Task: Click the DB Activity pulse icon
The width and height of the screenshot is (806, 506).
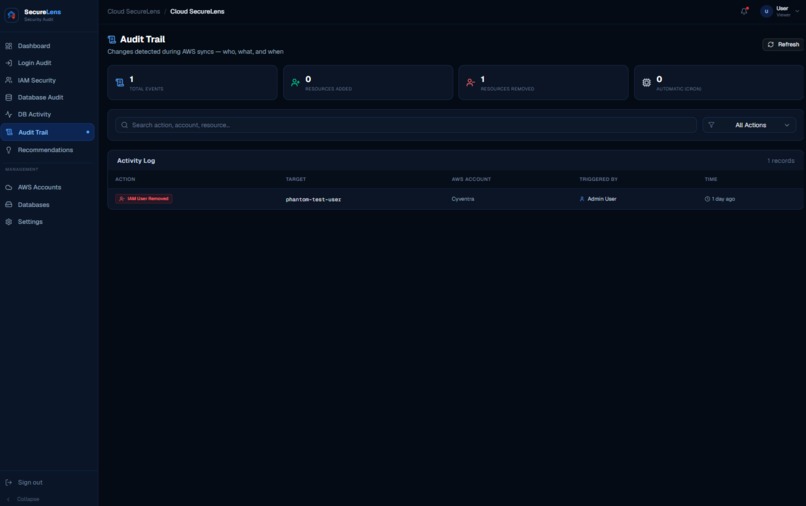Action: 9,114
